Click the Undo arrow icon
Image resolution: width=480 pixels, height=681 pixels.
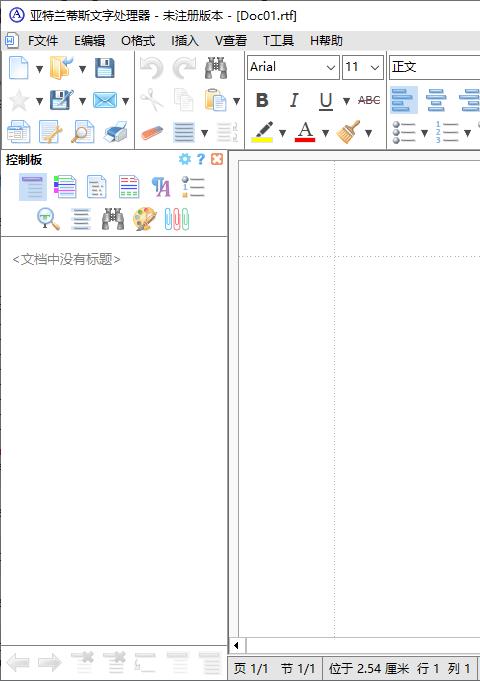[152, 68]
